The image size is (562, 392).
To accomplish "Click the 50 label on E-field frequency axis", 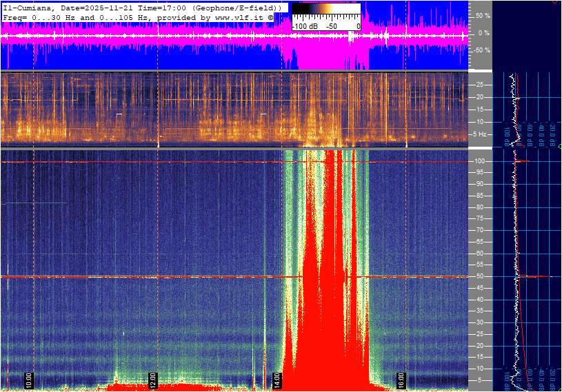I will coord(480,276).
